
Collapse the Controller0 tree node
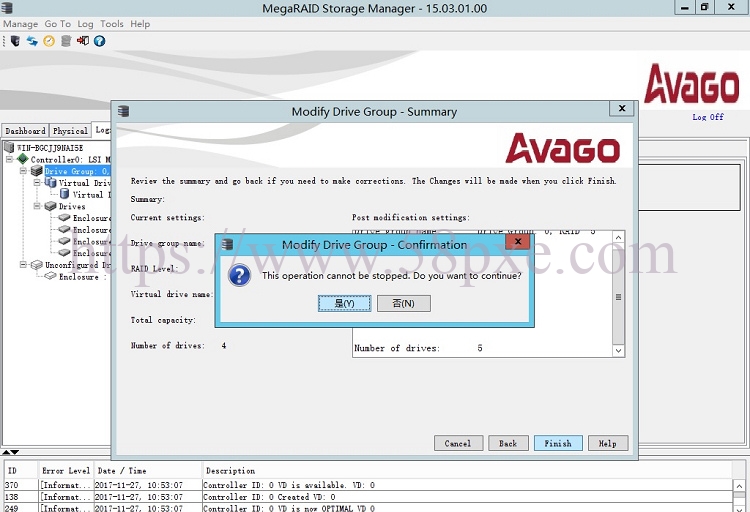pos(9,159)
